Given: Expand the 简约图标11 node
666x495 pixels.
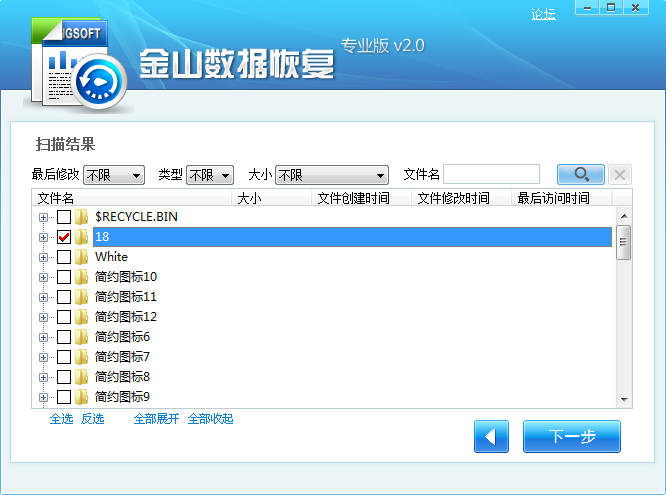Looking at the screenshot, I should 43,297.
